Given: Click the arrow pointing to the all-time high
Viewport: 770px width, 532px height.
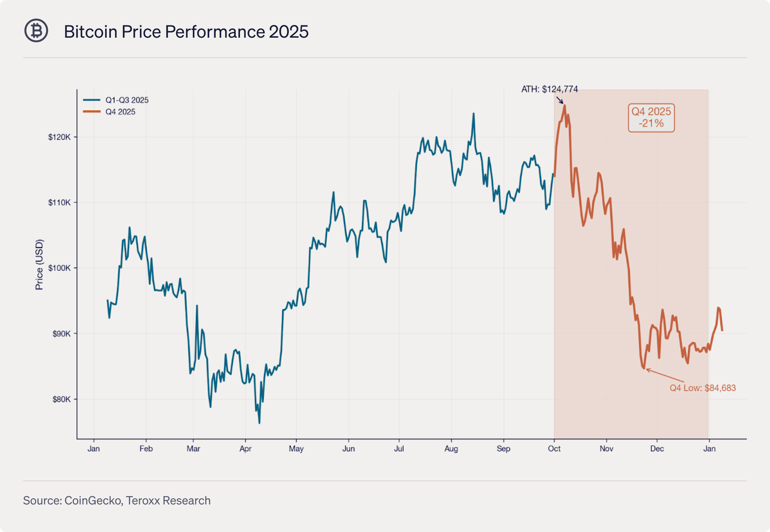Looking at the screenshot, I should [560, 100].
